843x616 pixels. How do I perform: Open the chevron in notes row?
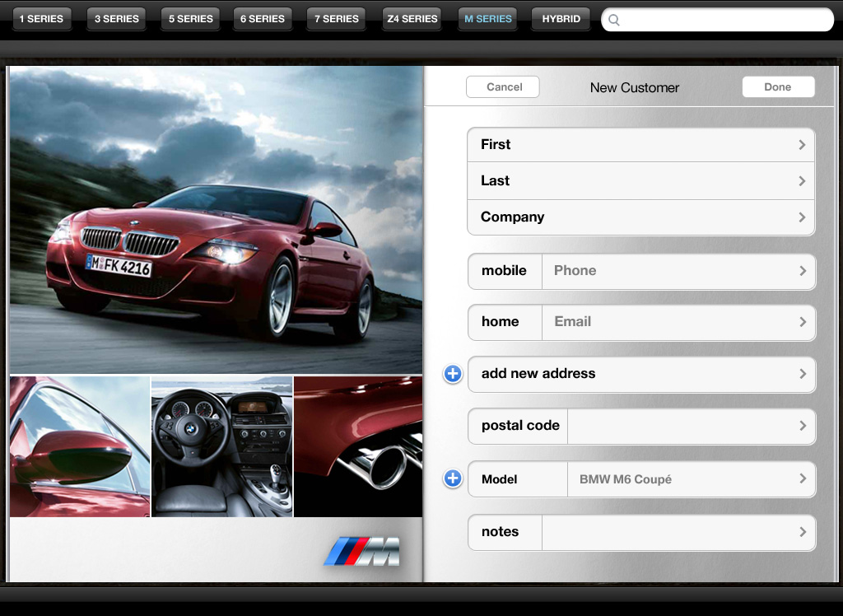803,531
